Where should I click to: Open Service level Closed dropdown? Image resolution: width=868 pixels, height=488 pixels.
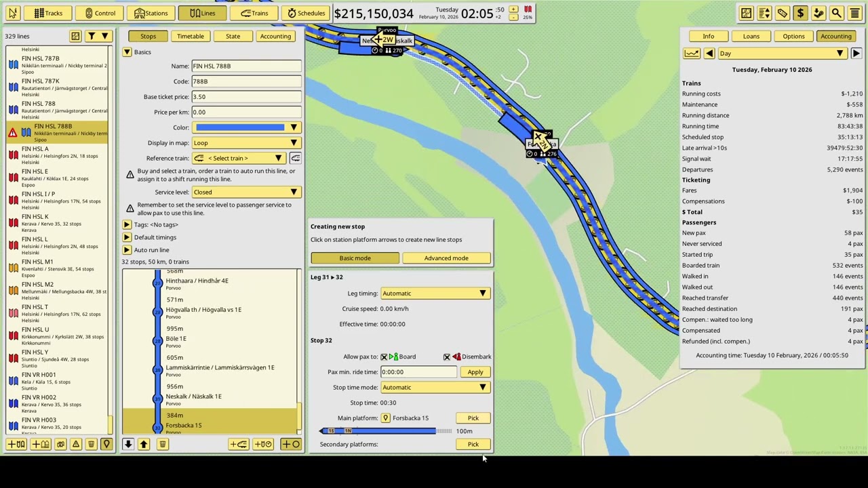246,192
